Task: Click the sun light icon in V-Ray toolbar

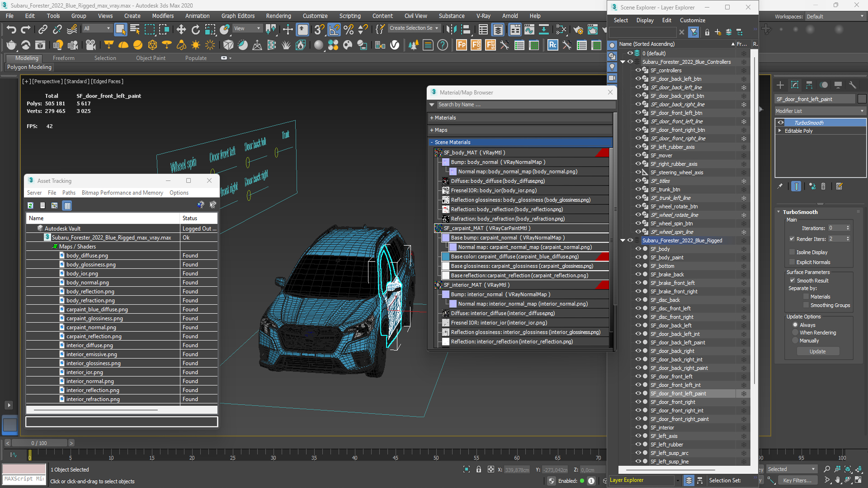Action: click(x=196, y=45)
